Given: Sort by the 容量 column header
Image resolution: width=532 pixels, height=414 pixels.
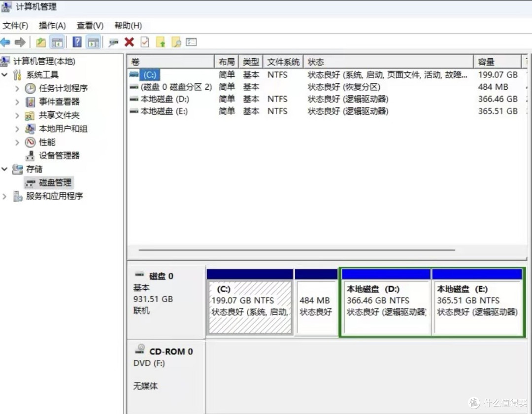Looking at the screenshot, I should (x=498, y=62).
